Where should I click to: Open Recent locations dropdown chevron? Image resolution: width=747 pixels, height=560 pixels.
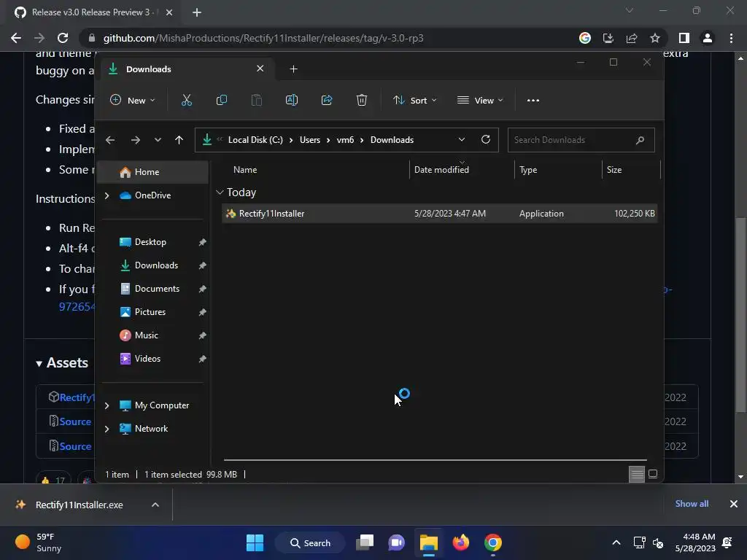click(158, 139)
